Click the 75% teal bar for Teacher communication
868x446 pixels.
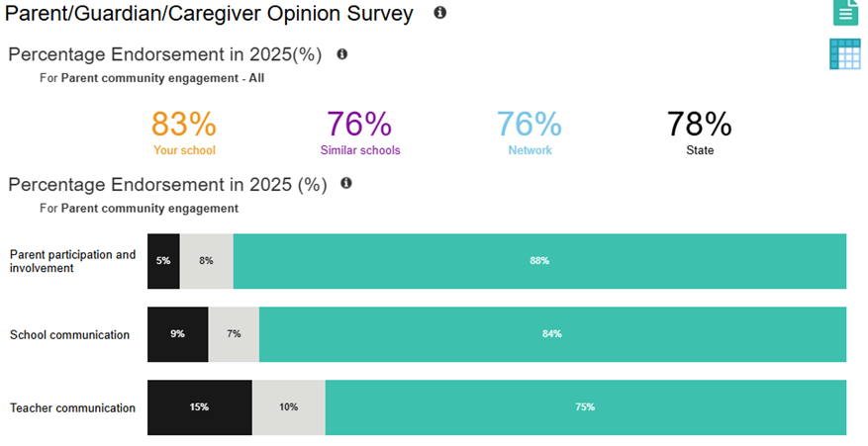point(585,407)
